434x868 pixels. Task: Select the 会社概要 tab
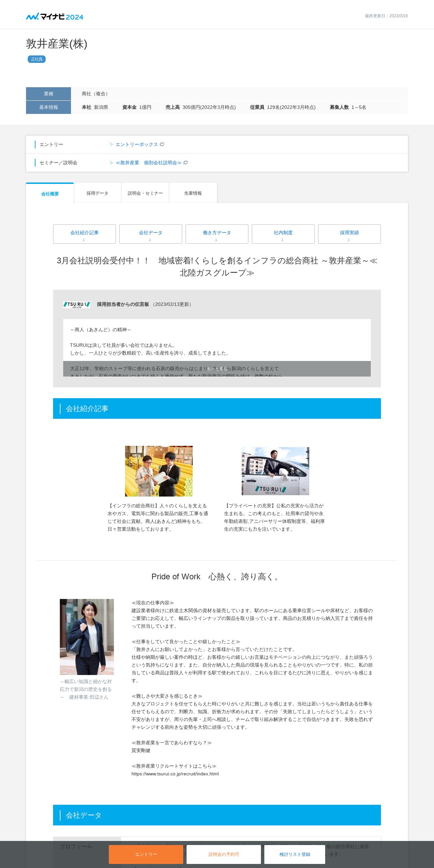click(x=50, y=193)
